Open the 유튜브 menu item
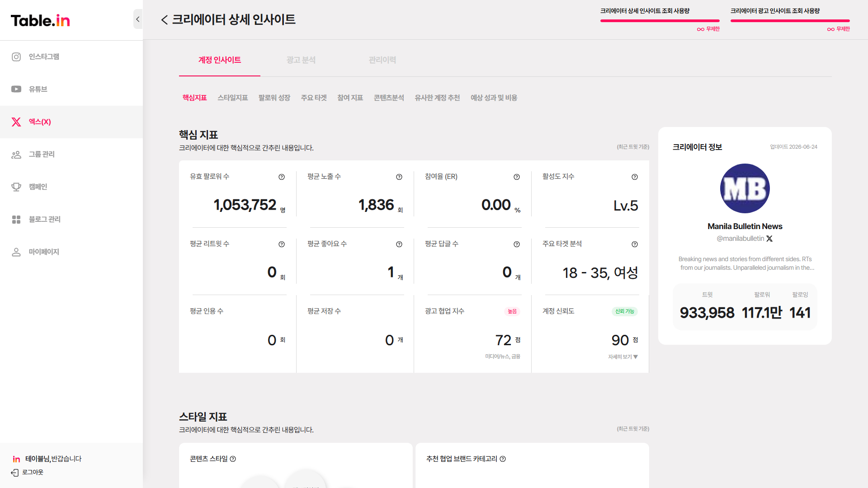This screenshot has width=868, height=488. pyautogui.click(x=71, y=89)
